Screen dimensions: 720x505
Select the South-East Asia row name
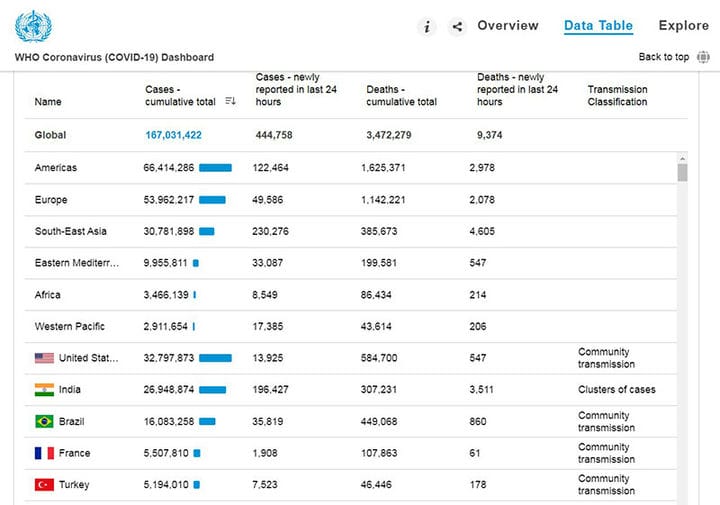coord(71,231)
